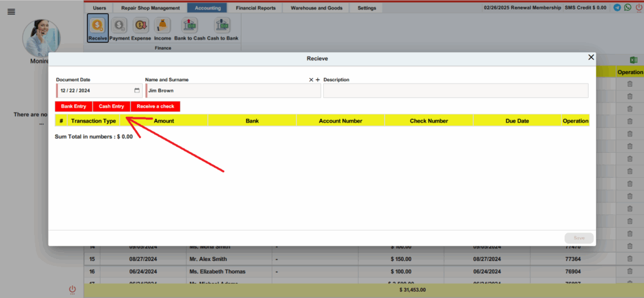Click the Transaction Type column header
This screenshot has height=298, width=644.
pos(93,121)
